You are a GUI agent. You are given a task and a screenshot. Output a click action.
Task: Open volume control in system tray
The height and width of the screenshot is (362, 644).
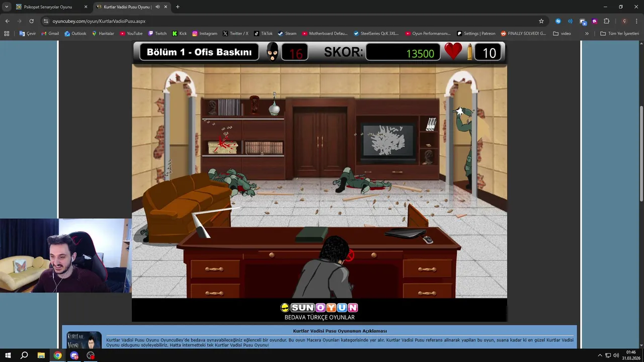pyautogui.click(x=616, y=355)
